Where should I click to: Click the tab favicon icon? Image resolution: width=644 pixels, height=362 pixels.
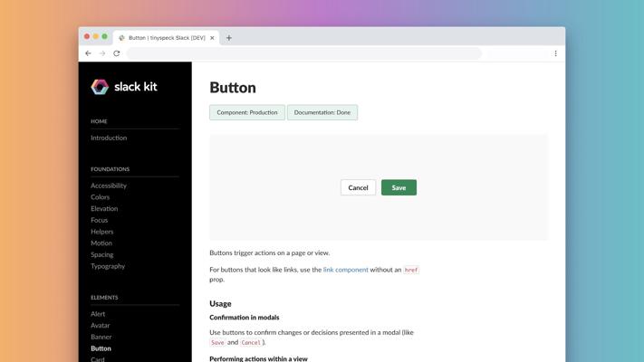[x=121, y=38]
